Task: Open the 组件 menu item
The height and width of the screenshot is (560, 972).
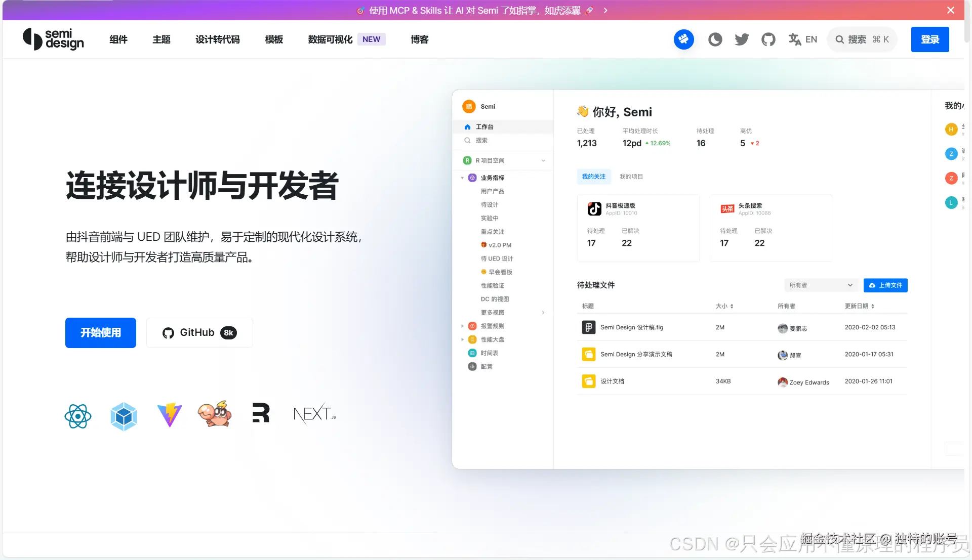Action: 118,39
